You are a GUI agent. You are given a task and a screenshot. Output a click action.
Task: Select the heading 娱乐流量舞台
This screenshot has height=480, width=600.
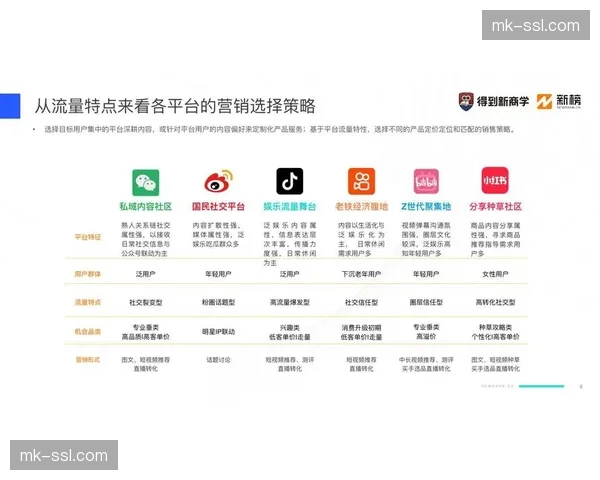click(290, 207)
